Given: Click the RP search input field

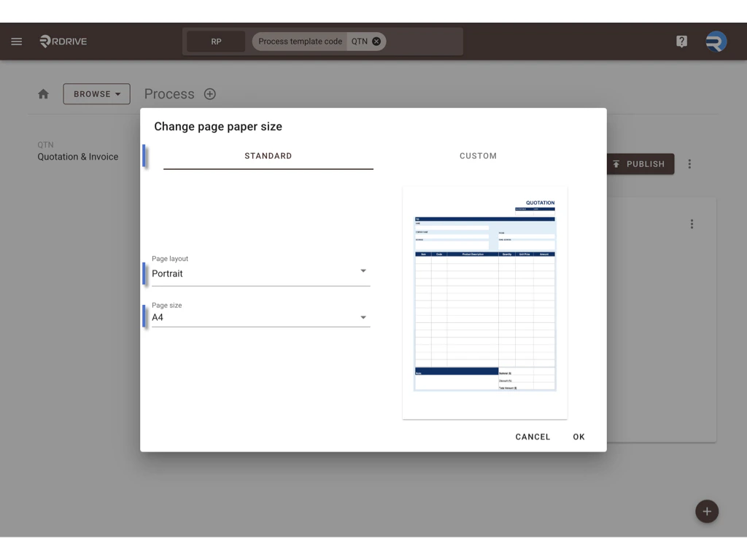Looking at the screenshot, I should tap(216, 42).
